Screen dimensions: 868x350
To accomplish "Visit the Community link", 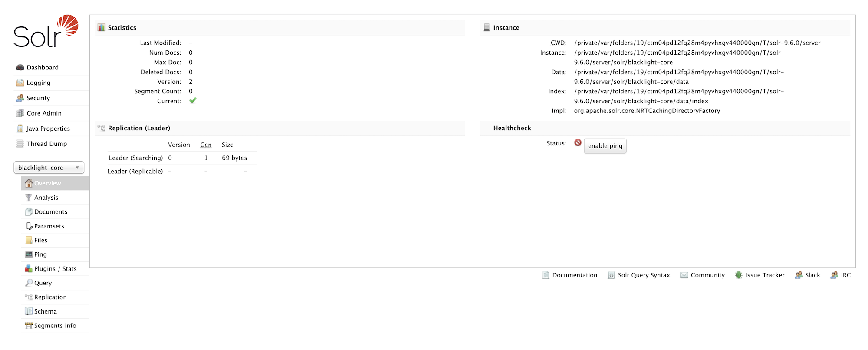I will pos(708,275).
